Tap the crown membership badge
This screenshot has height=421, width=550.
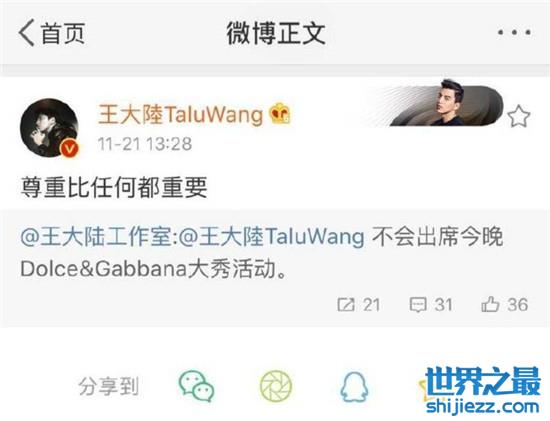coord(280,113)
